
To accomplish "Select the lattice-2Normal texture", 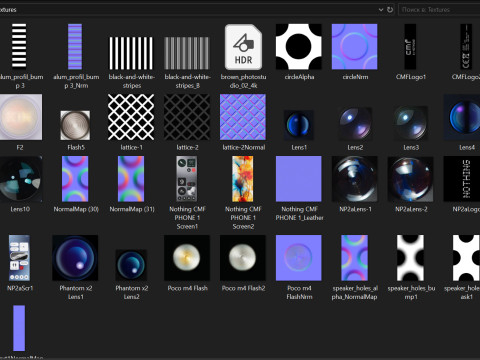I will 243,117.
